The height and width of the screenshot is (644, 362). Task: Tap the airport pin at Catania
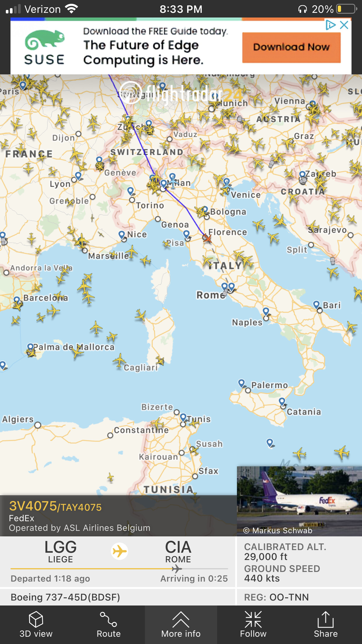point(282,402)
